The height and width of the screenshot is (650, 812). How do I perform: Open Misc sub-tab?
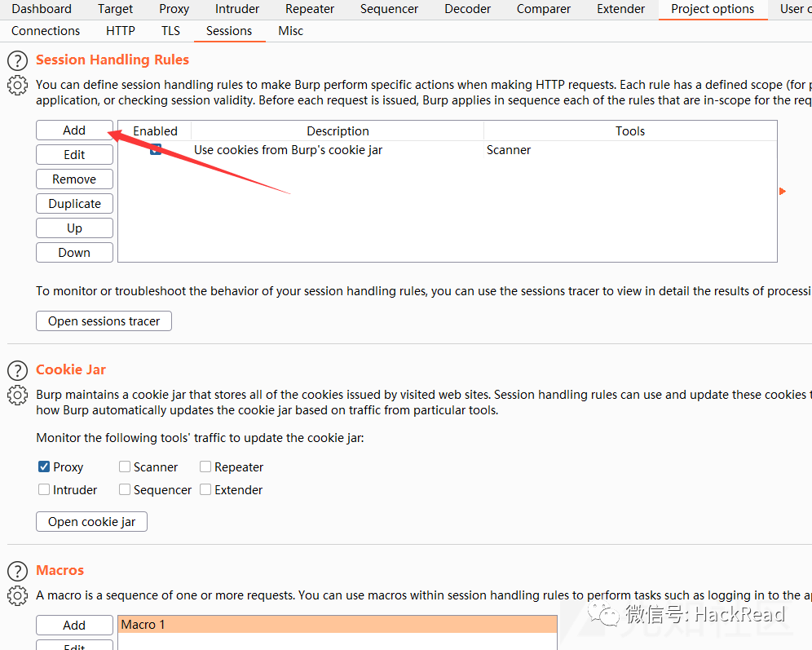(290, 31)
